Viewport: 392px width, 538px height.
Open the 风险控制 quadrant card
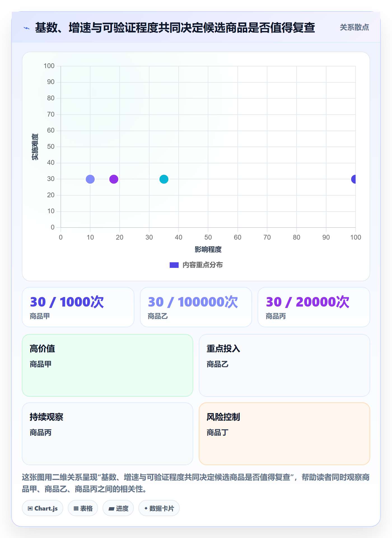tap(284, 434)
